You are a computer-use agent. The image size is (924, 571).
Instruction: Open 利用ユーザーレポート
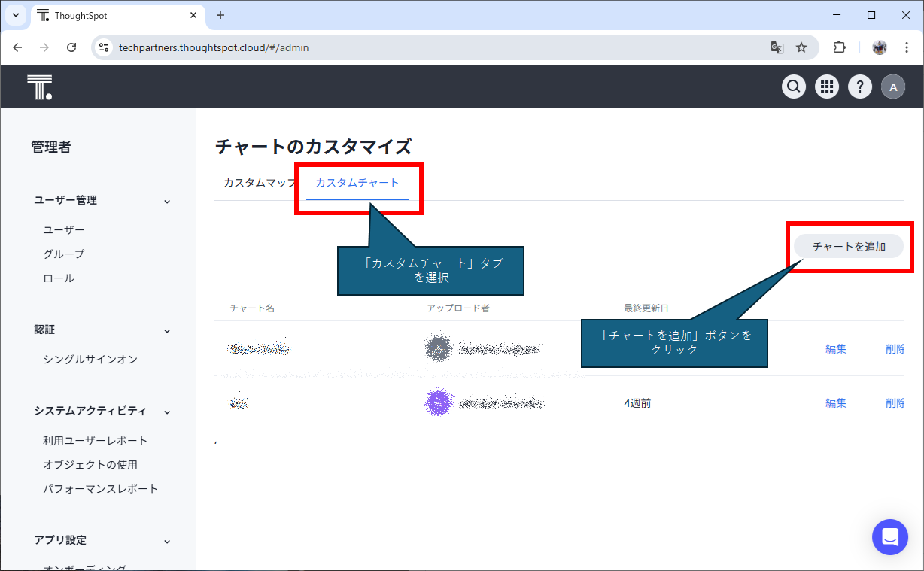(96, 441)
